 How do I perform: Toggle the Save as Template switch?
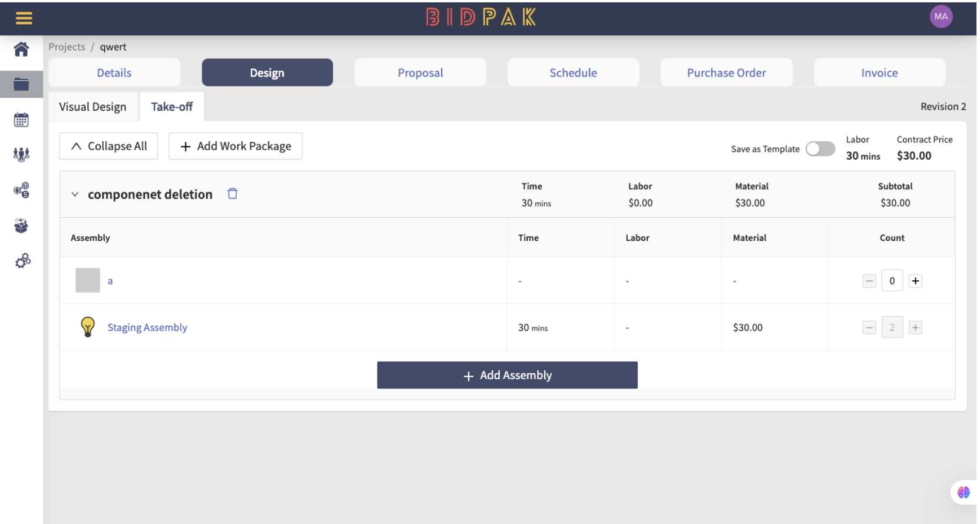point(820,149)
